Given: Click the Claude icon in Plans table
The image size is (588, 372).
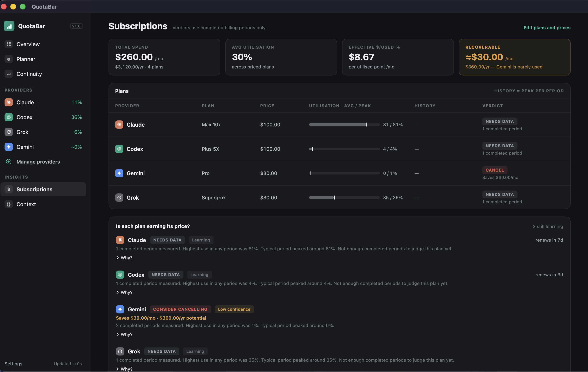Looking at the screenshot, I should pos(119,125).
